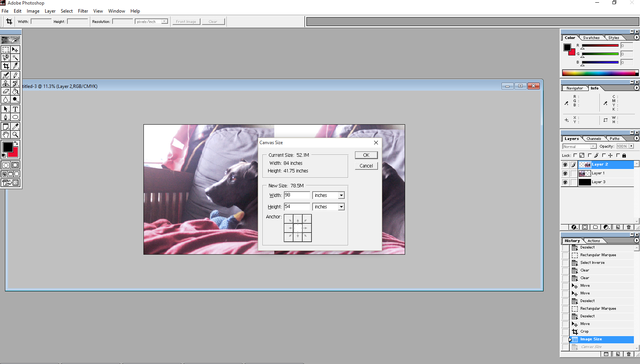Select the Crop tool in toolbox
This screenshot has height=364, width=640.
click(6, 66)
